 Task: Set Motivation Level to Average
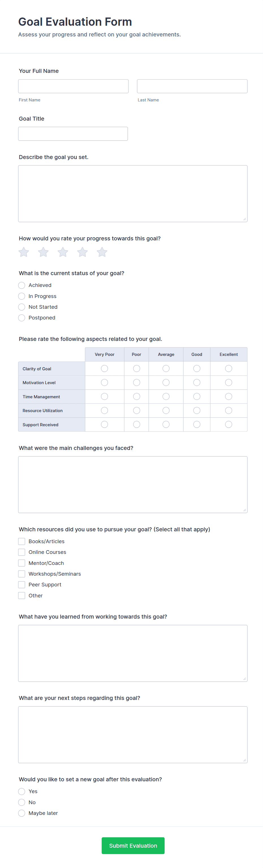click(166, 382)
